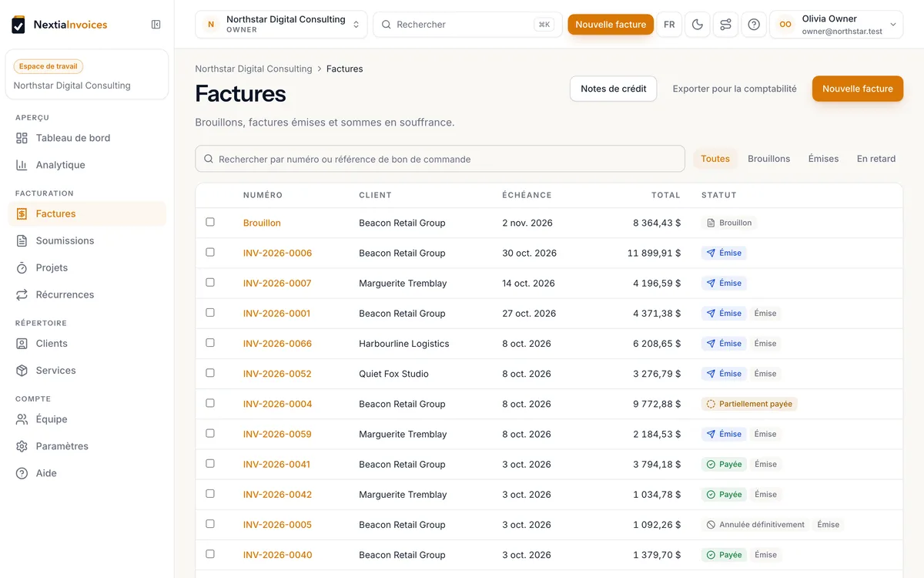Click the STATUT column header
This screenshot has height=578, width=924.
click(x=719, y=195)
